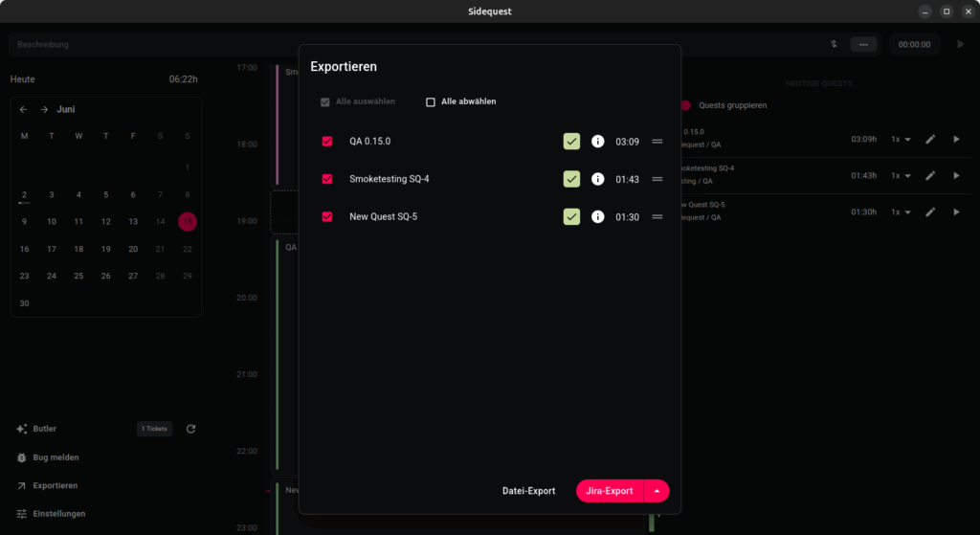Click the edit pencil for the 03:09h quest

click(x=930, y=139)
